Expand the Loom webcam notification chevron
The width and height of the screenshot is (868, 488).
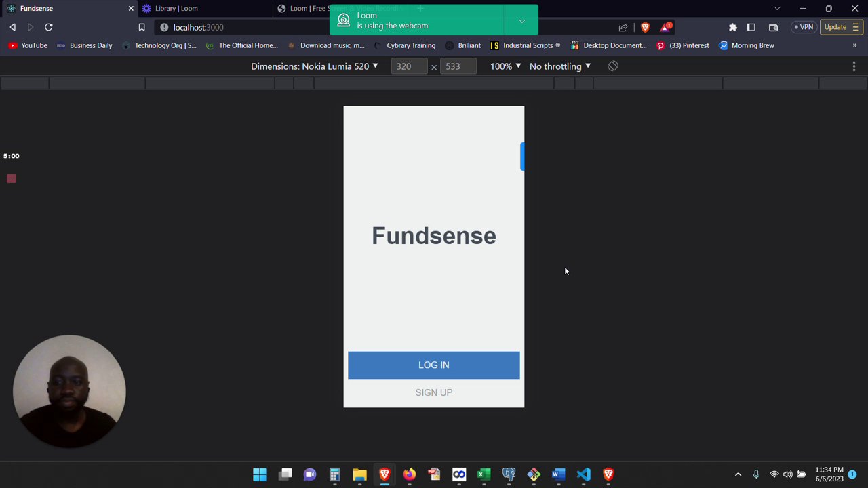(522, 21)
